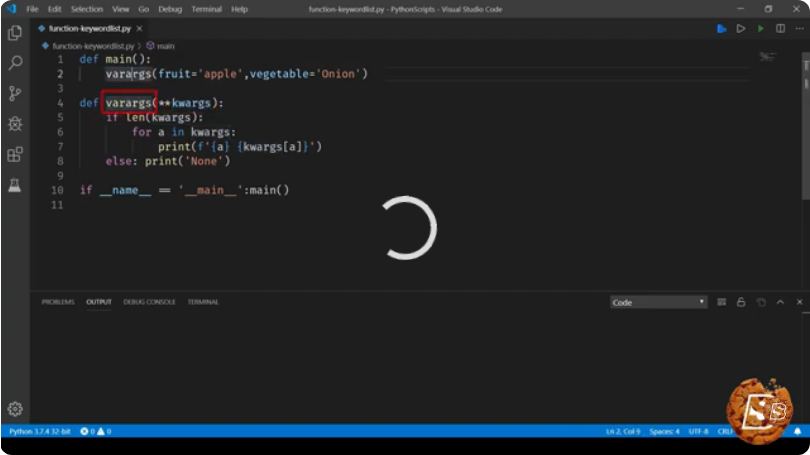Switch to the PROBLEMS panel tab
Screen dimensions: 810x455
click(x=58, y=302)
